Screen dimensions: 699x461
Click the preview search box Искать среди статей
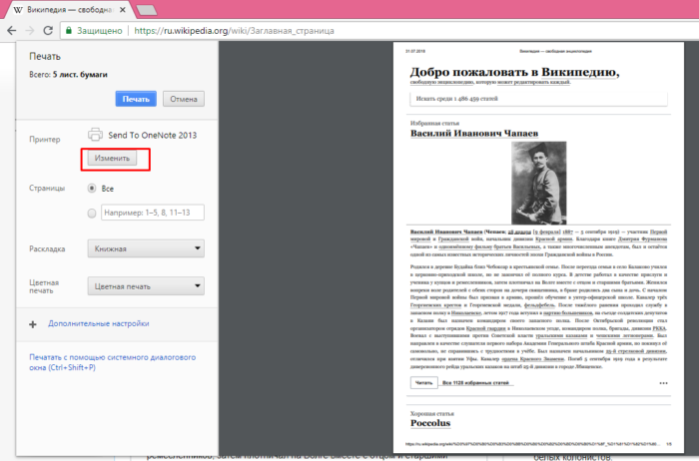[x=539, y=99]
